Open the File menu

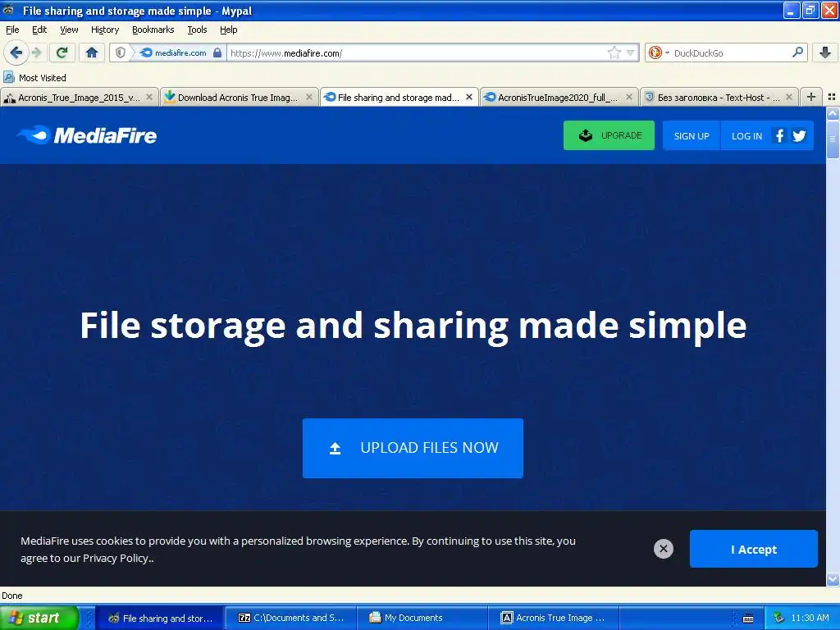point(12,30)
